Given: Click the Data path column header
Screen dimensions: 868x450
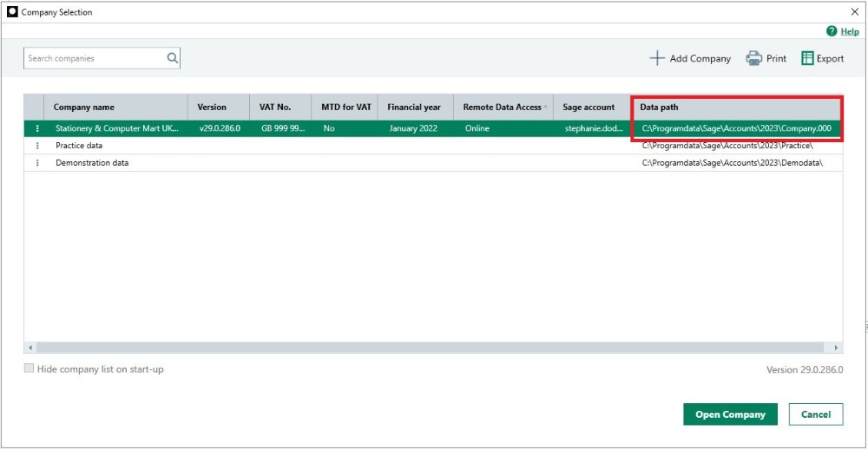Looking at the screenshot, I should [x=659, y=108].
